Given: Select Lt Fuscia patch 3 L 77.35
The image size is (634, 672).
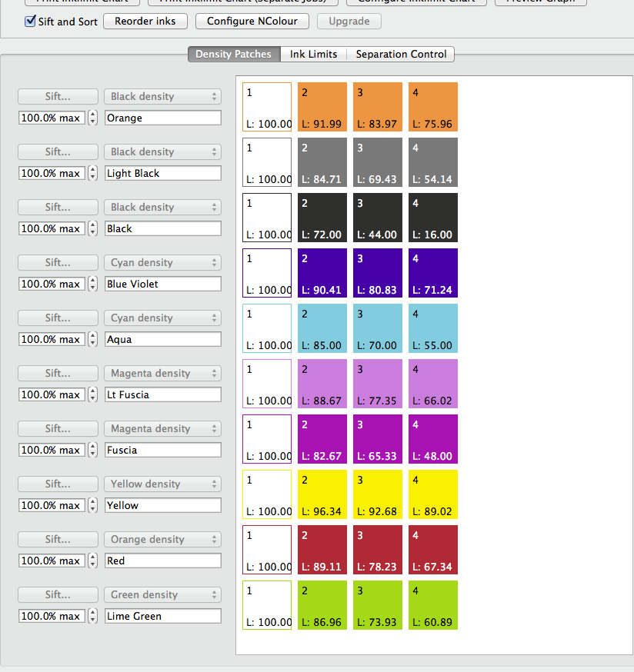Looking at the screenshot, I should [x=378, y=383].
